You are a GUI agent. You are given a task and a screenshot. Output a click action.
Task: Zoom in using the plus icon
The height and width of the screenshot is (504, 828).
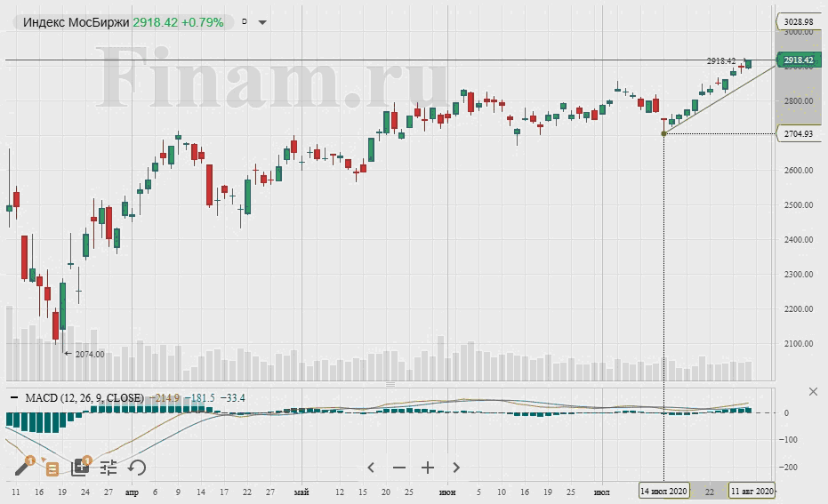click(x=428, y=468)
